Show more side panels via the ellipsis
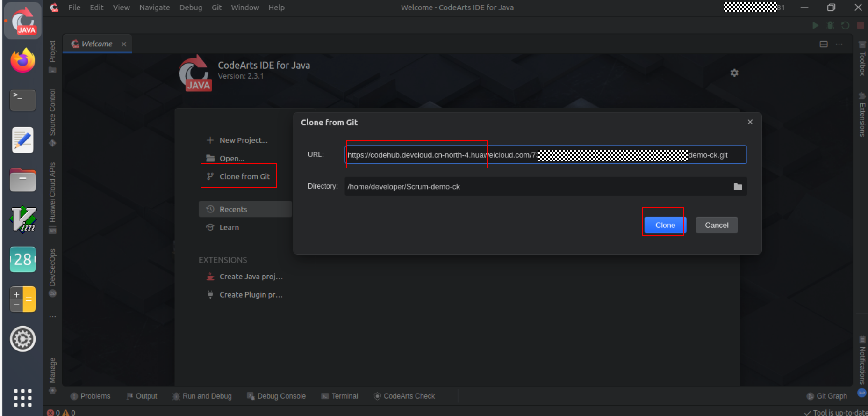Viewport: 868px width, 416px height. (x=52, y=317)
